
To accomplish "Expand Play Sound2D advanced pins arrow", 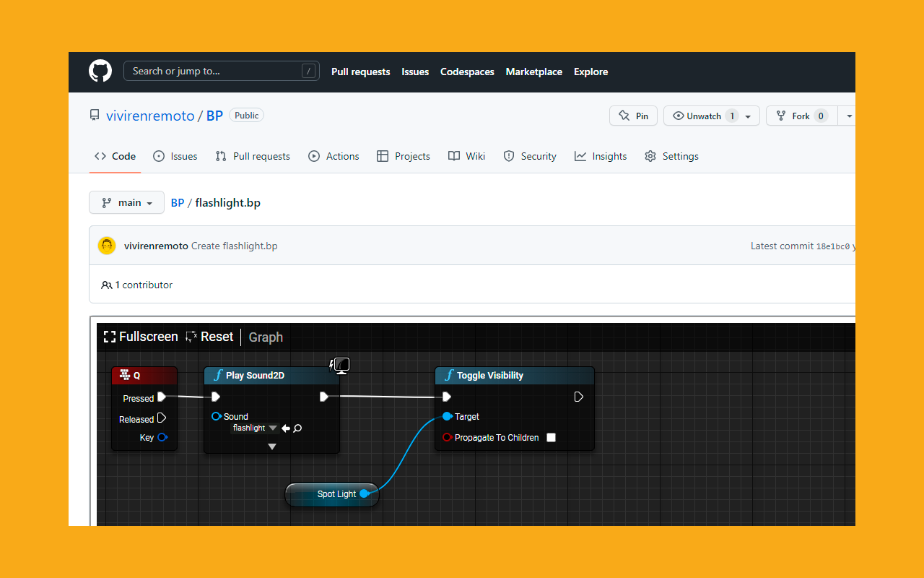I will click(x=272, y=447).
